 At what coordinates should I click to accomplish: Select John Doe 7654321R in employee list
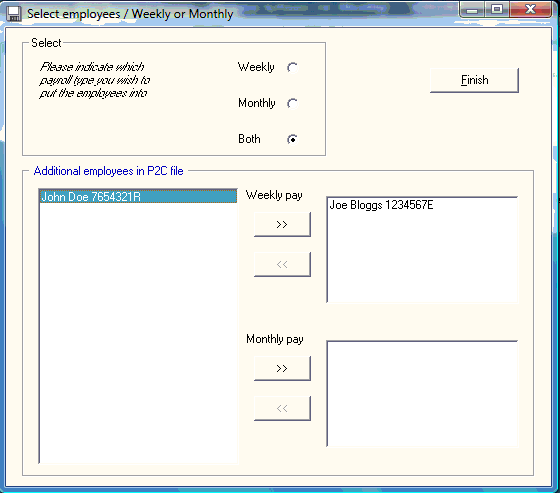(x=138, y=196)
